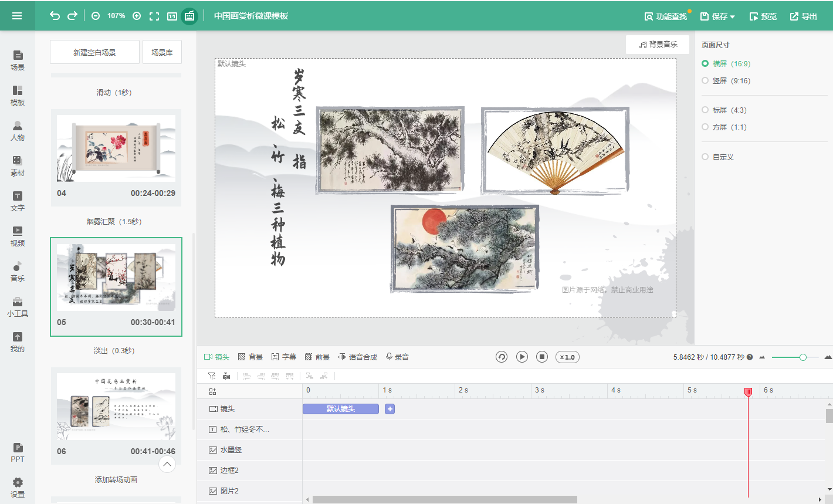Select 自定义 custom page size
Image resolution: width=833 pixels, height=504 pixels.
click(718, 157)
